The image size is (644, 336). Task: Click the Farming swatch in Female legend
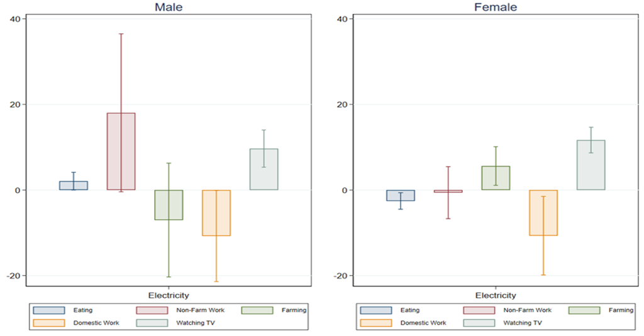(584, 310)
